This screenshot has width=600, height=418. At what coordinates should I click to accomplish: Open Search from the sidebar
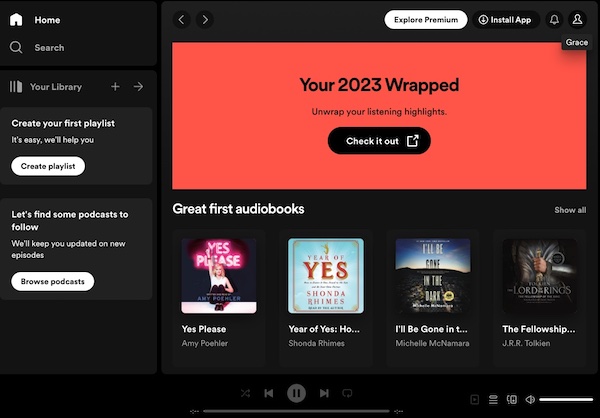pyautogui.click(x=16, y=47)
